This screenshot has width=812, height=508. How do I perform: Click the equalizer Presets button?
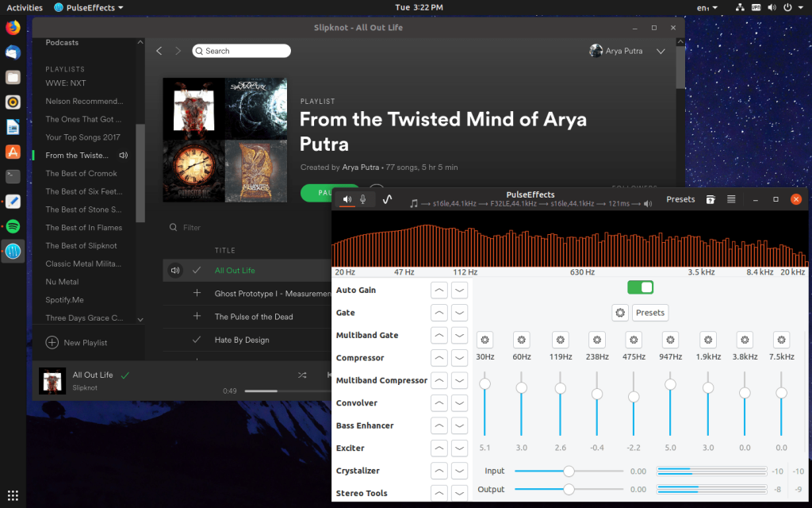(x=649, y=313)
